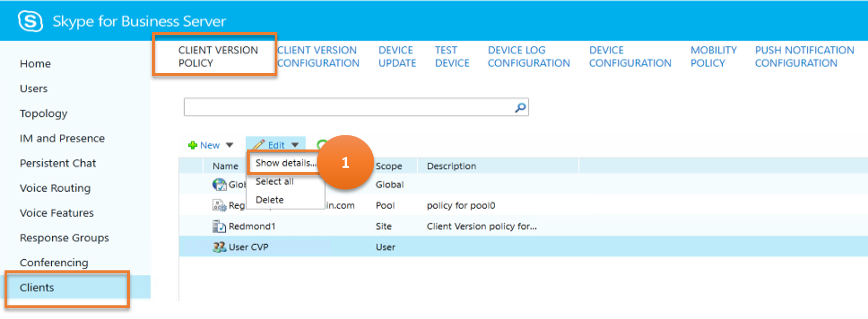Sort by the Name column header

point(226,166)
